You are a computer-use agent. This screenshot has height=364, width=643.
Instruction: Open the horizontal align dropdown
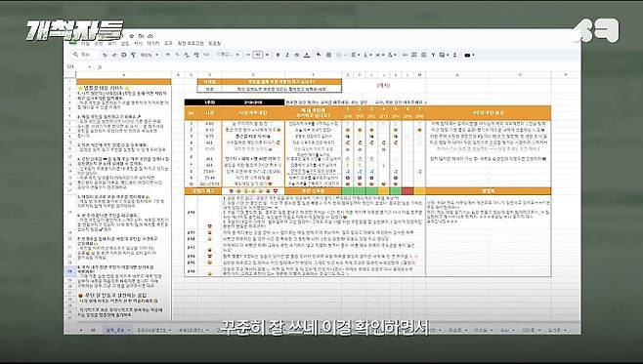(356, 55)
